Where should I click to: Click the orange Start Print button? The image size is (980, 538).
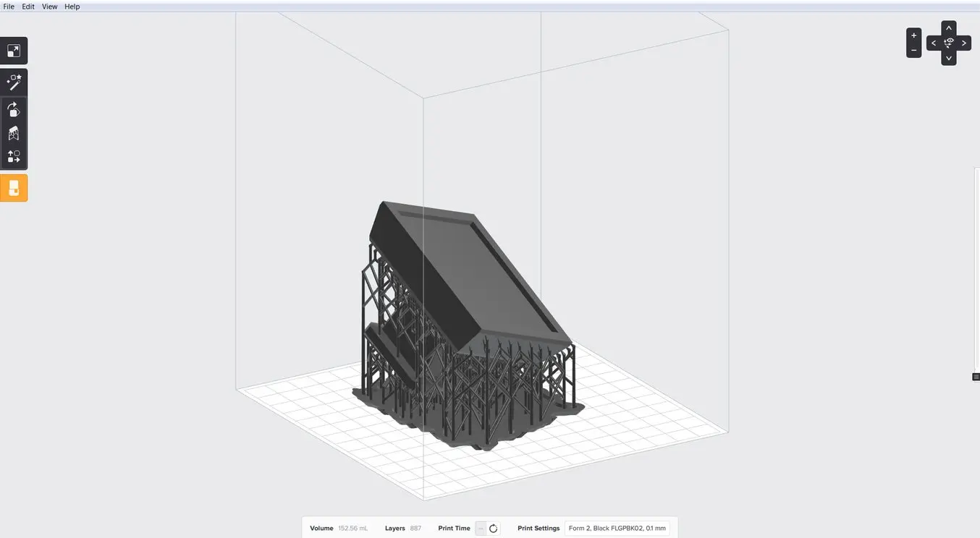click(14, 188)
